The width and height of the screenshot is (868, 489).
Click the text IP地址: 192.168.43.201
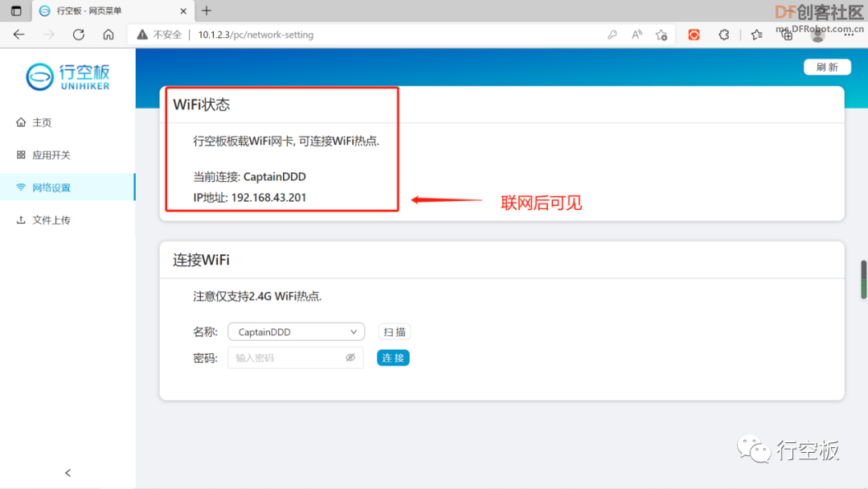(249, 197)
